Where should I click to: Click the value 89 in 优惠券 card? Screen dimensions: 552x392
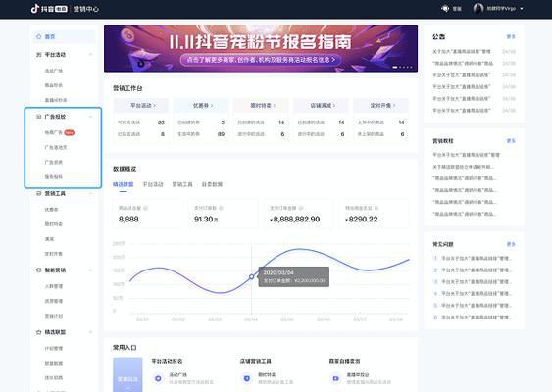[221, 134]
